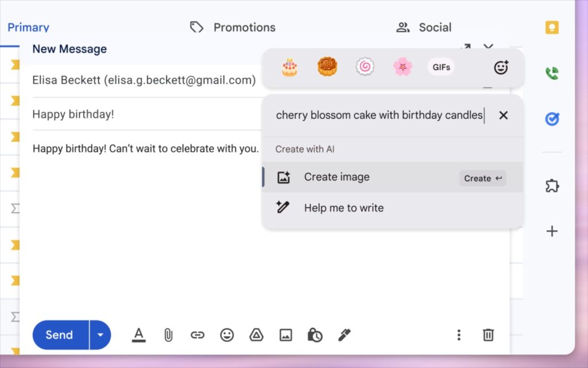
Task: Insert a signature with the pen icon
Action: coord(344,335)
